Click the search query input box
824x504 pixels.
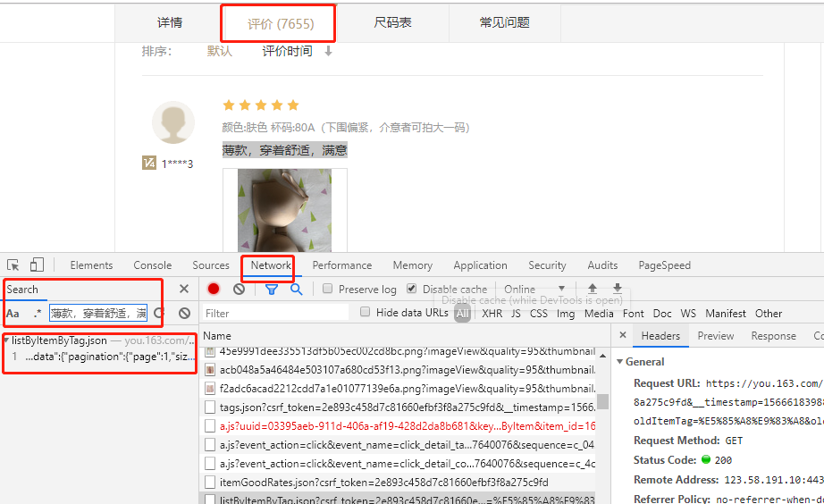(98, 314)
